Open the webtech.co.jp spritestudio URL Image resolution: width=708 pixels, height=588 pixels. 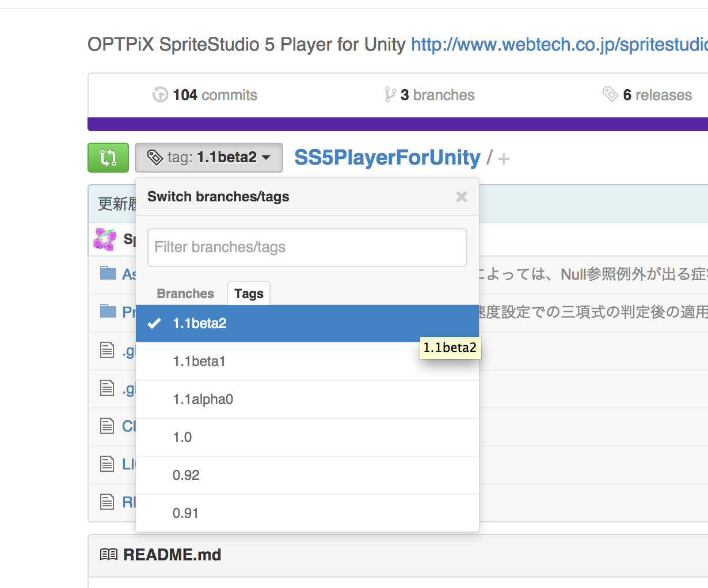[559, 44]
